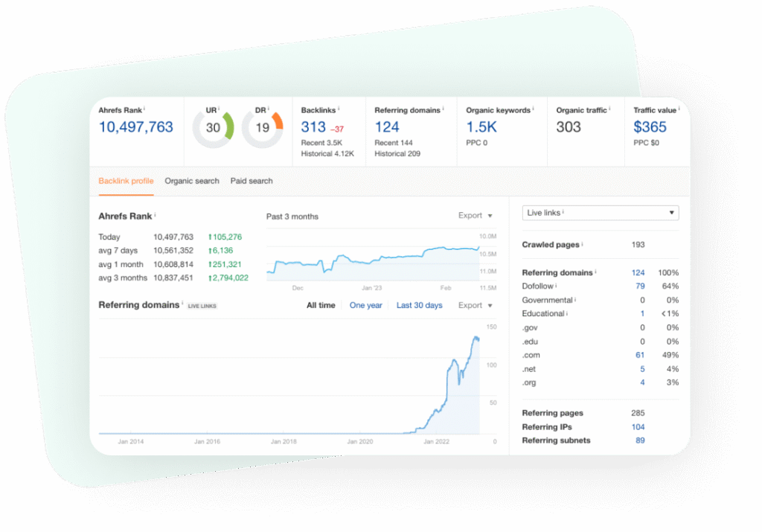Click the Referring IPs value 104

[638, 427]
